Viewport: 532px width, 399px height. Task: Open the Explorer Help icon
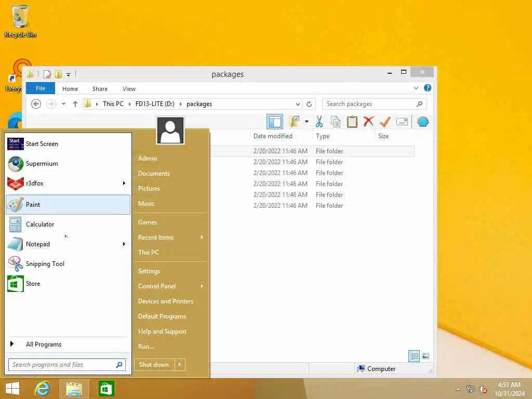point(428,88)
